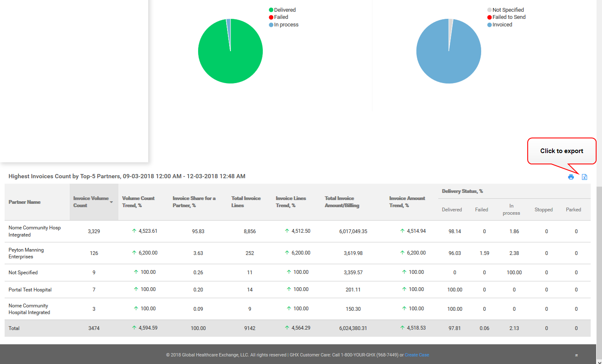The image size is (602, 364).
Task: Select the Peyton Manning Enterprises partner name
Action: [26, 253]
